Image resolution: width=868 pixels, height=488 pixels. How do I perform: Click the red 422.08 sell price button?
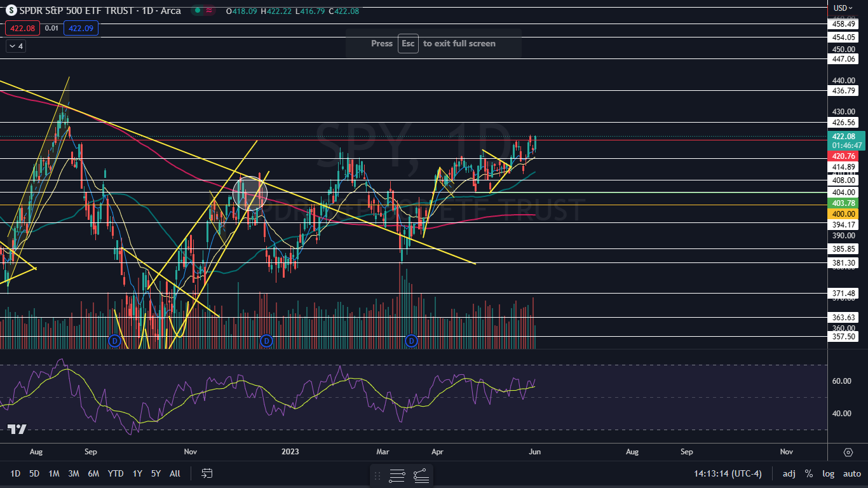(22, 28)
